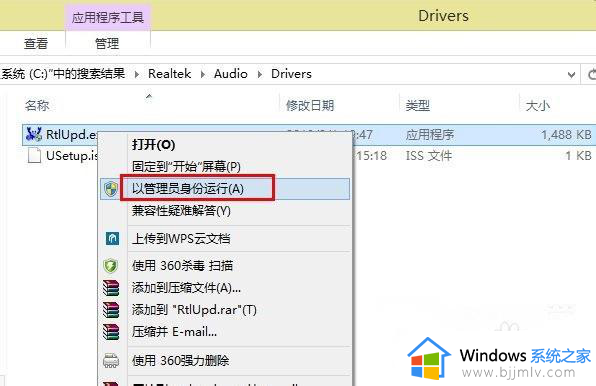Sort files by the 类型 column header
596x386 pixels.
click(x=417, y=105)
